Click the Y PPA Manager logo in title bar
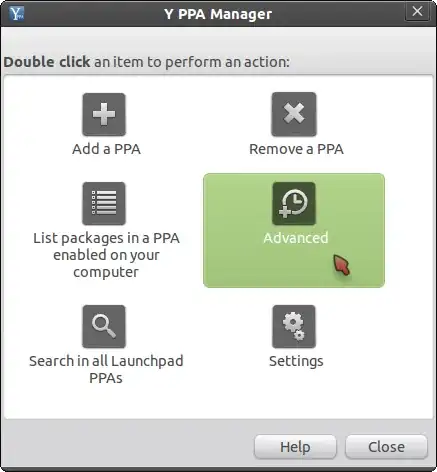437x472 pixels. [x=16, y=14]
